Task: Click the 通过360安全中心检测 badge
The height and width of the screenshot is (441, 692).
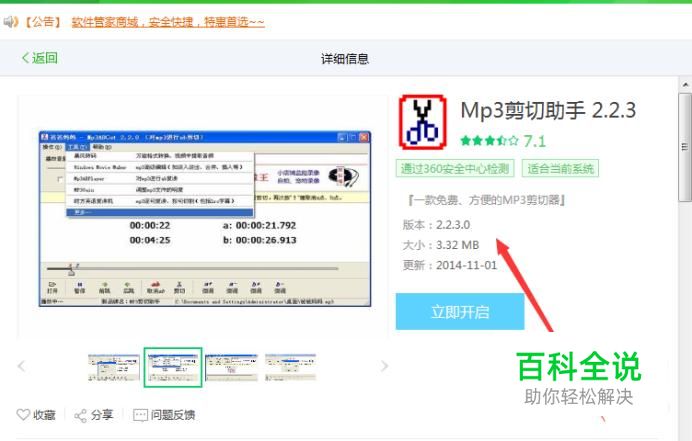Action: click(455, 169)
